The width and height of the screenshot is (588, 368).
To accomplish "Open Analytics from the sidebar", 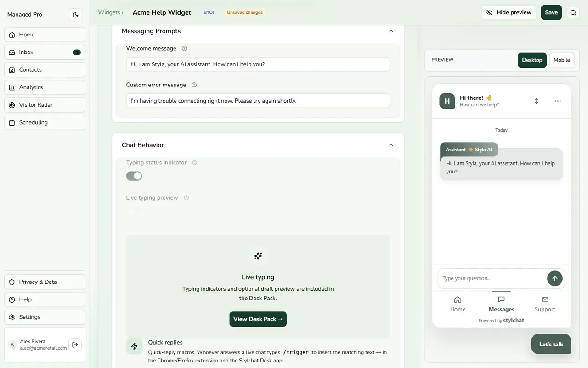I will [x=45, y=87].
